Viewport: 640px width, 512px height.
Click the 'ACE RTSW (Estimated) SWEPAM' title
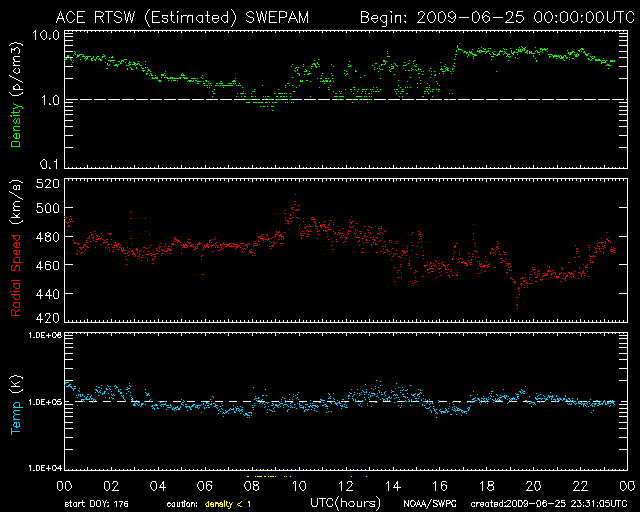(182, 18)
